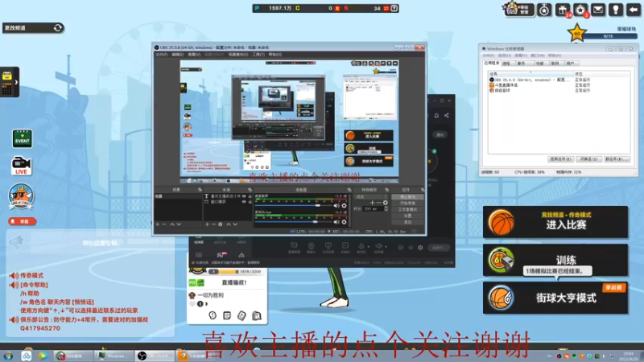Click transition duration stepper in OBS

pos(386,209)
